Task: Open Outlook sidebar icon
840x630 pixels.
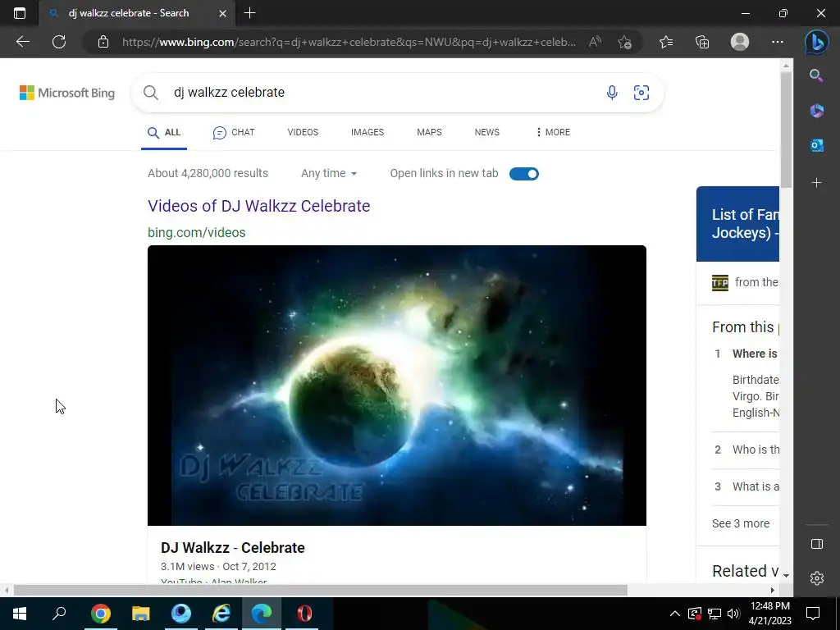Action: 816,145
